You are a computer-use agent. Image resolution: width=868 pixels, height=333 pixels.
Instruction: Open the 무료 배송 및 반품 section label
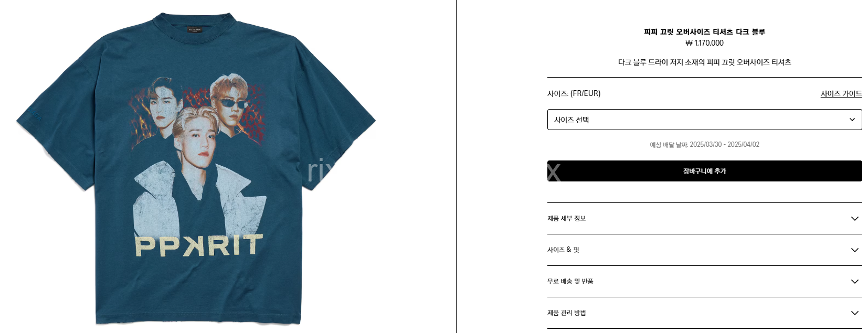click(x=570, y=281)
